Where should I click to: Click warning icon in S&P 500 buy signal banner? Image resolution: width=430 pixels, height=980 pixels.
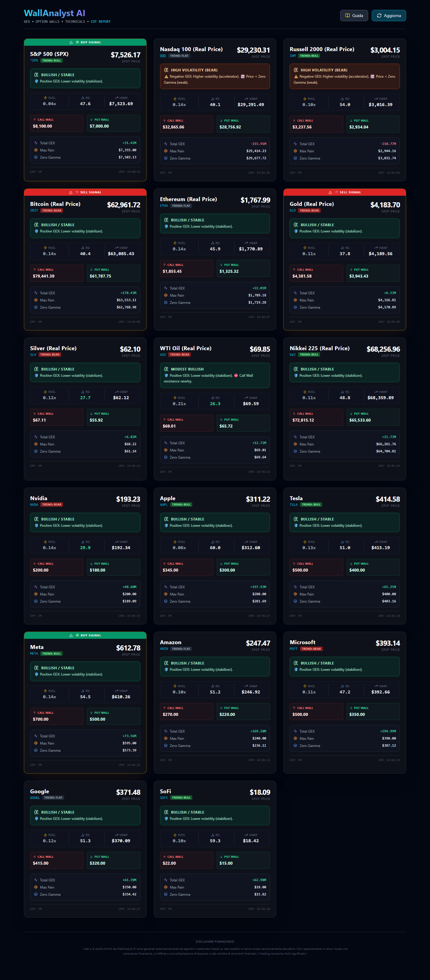click(71, 42)
